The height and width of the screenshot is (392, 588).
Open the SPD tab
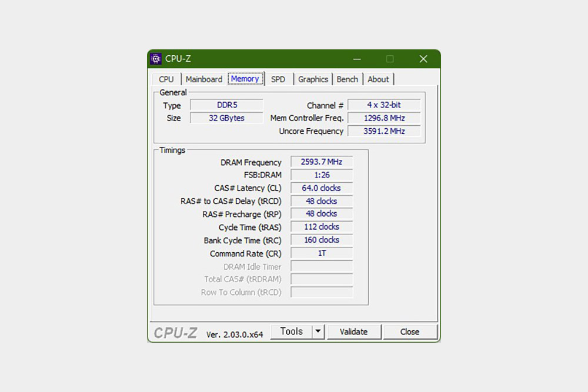278,79
